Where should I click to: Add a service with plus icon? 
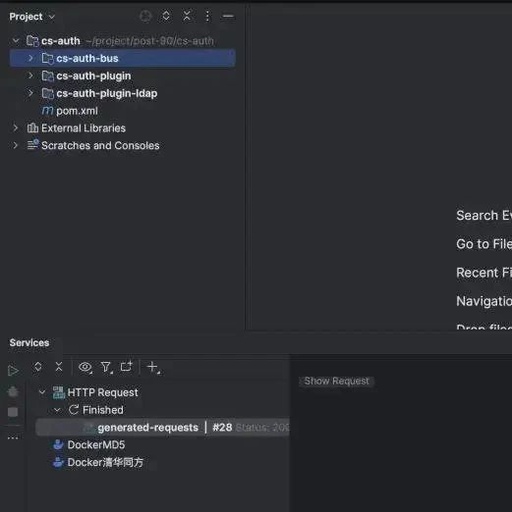[153, 367]
